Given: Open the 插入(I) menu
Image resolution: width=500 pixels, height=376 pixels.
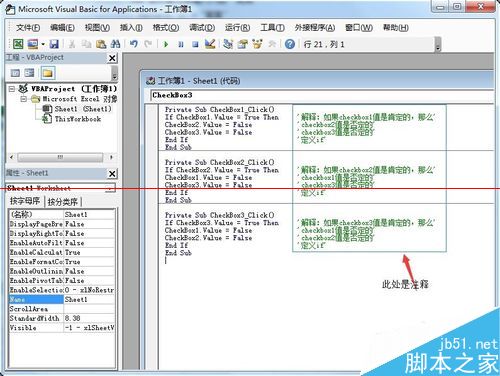Looking at the screenshot, I should 131,27.
